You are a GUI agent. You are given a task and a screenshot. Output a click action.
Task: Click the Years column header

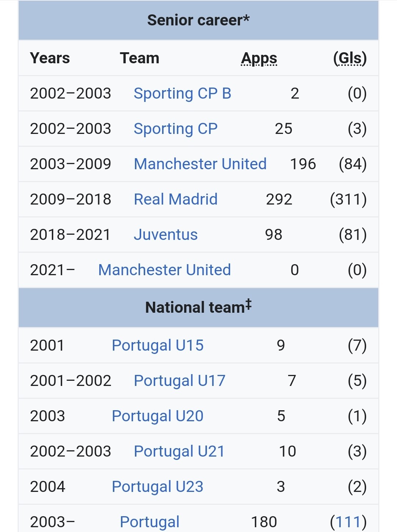click(x=50, y=58)
